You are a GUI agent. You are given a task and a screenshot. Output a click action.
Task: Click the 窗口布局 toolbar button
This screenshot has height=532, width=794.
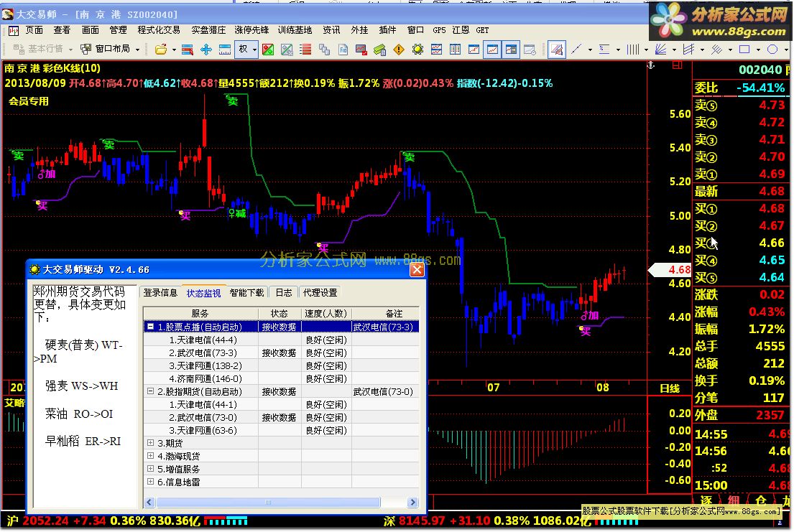[x=107, y=49]
